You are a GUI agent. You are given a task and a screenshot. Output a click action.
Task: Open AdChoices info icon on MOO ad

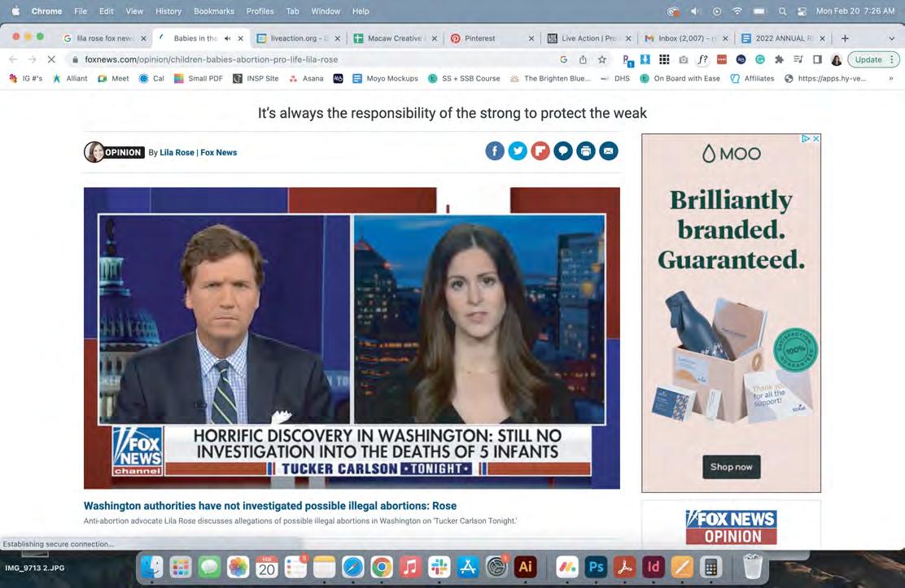(x=806, y=138)
